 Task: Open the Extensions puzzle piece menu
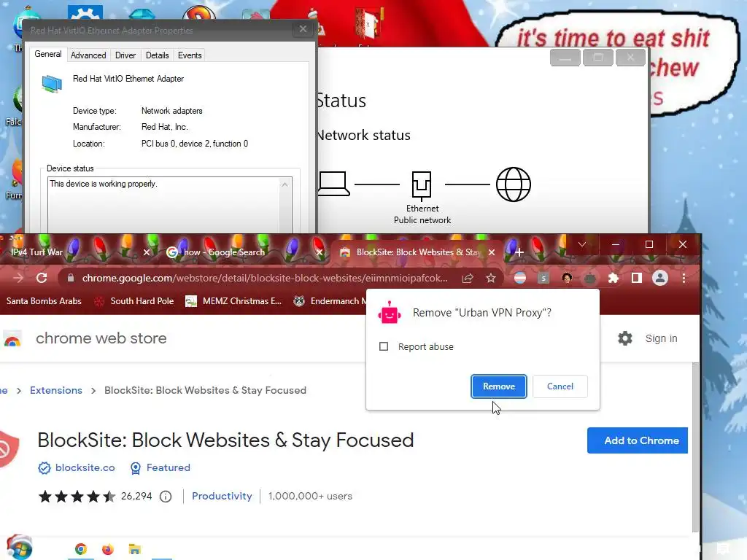point(613,278)
